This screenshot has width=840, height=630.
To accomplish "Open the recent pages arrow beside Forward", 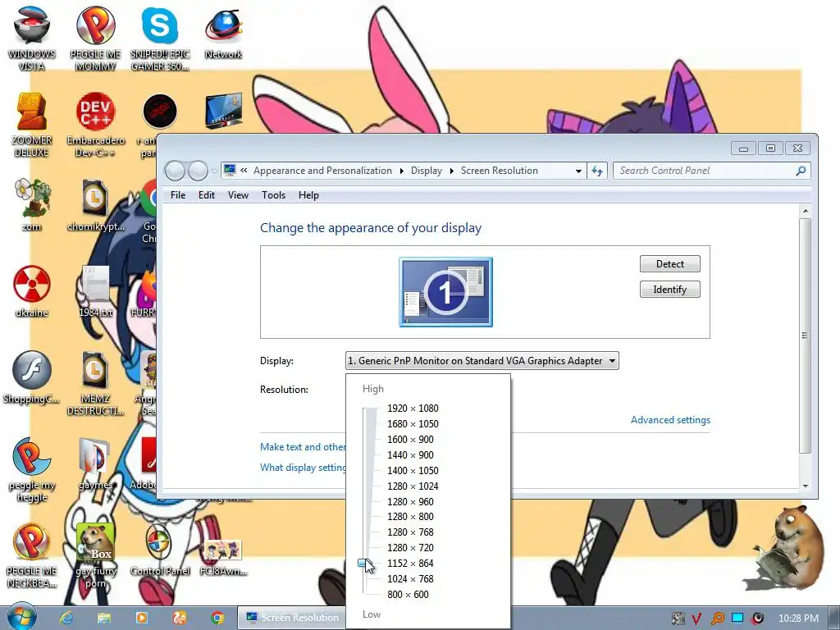I will pyautogui.click(x=214, y=171).
